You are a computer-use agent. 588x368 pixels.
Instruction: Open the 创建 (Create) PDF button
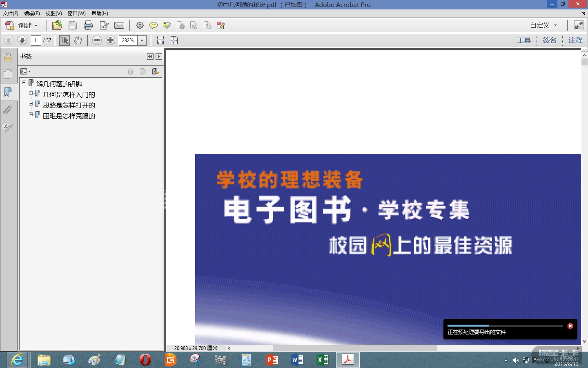22,25
